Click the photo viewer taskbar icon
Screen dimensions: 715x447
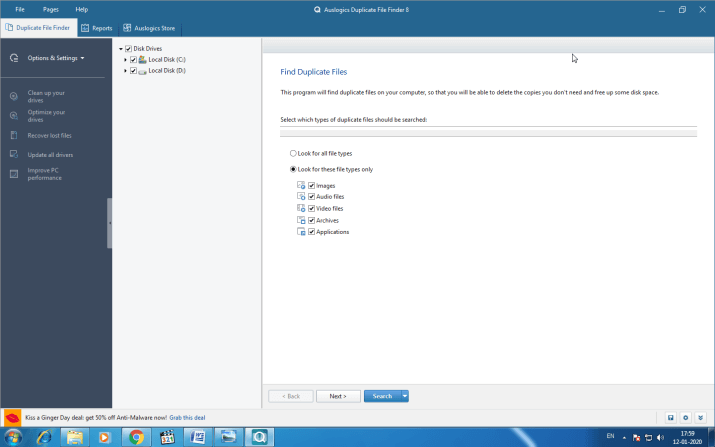pos(228,437)
